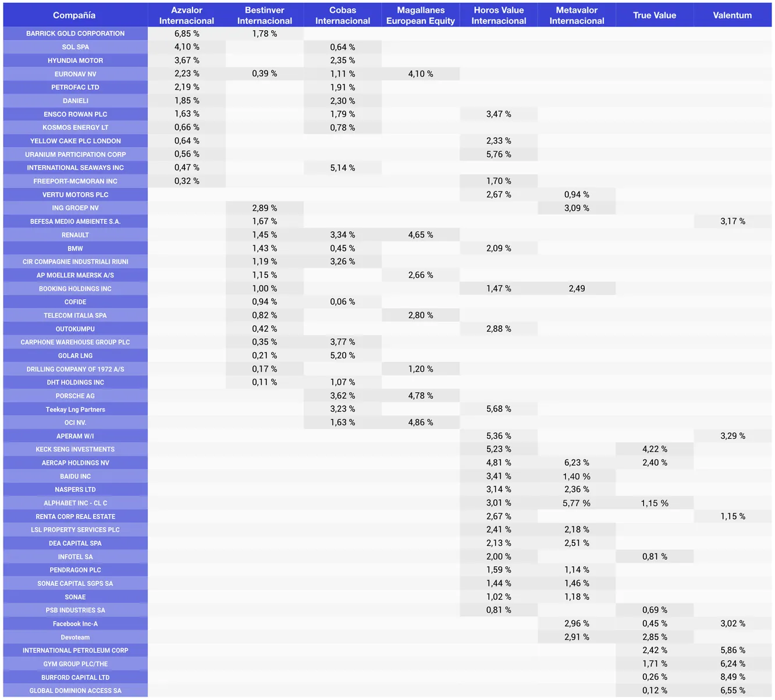775x700 pixels.
Task: Select the Azvalor Internacional column header
Action: click(x=187, y=15)
